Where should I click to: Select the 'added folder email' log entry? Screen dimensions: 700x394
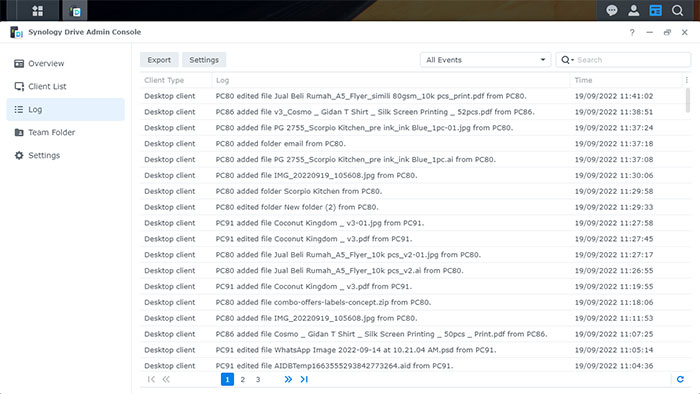pos(412,144)
